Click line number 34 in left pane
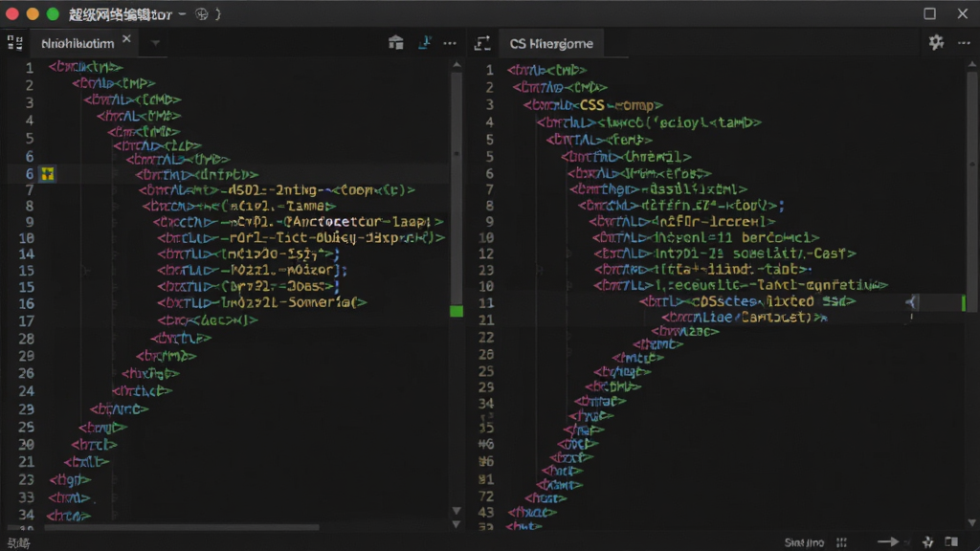The height and width of the screenshot is (551, 980). pyautogui.click(x=26, y=515)
